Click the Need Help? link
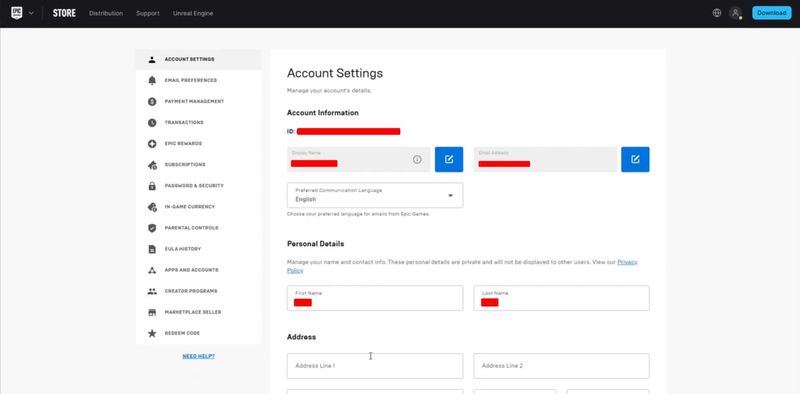 tap(198, 356)
